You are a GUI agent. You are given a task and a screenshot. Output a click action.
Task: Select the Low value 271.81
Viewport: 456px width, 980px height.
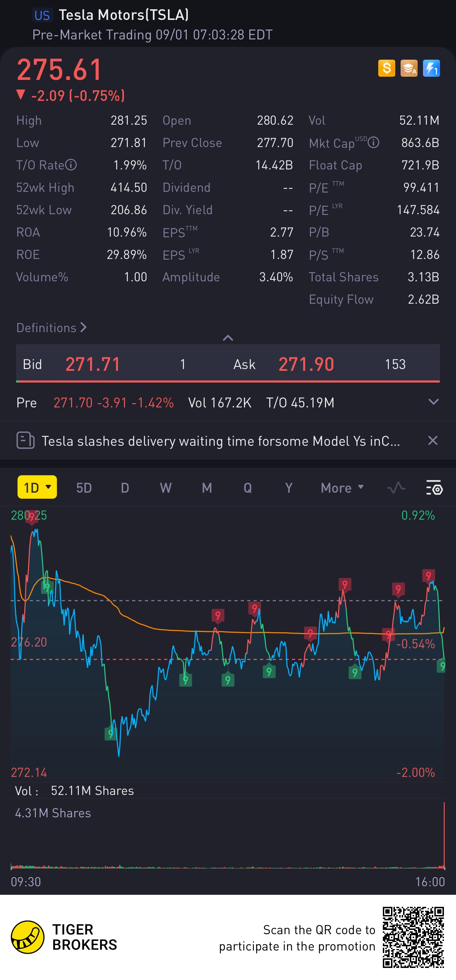pos(129,143)
